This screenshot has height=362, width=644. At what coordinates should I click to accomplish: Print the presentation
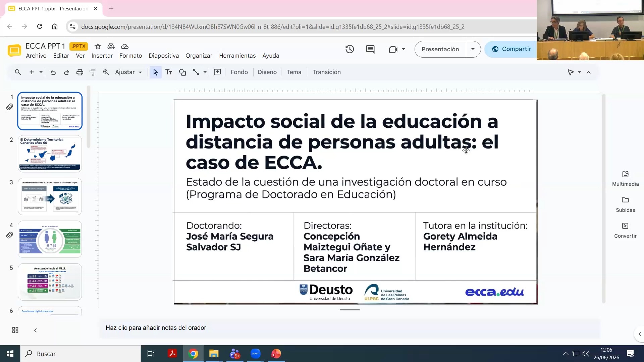click(x=79, y=72)
